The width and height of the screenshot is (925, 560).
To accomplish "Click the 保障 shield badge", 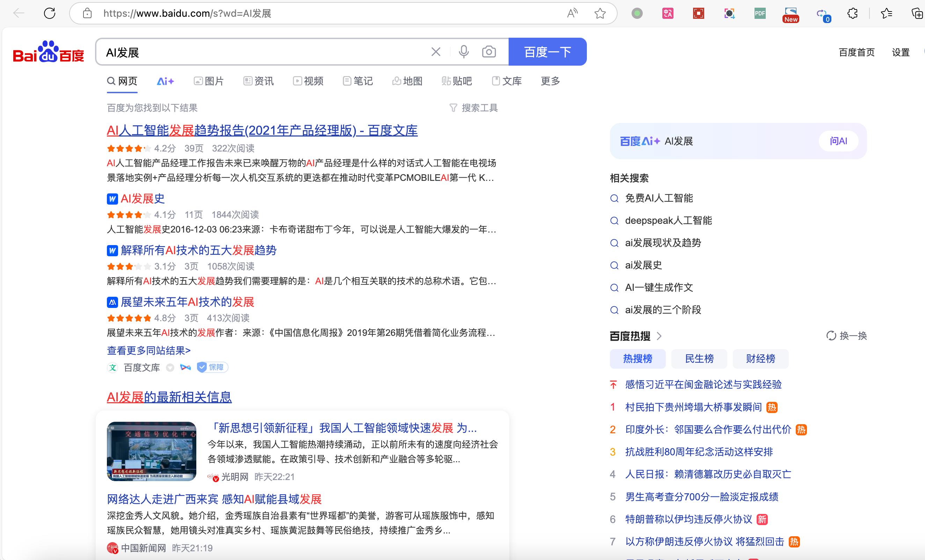I will point(212,367).
